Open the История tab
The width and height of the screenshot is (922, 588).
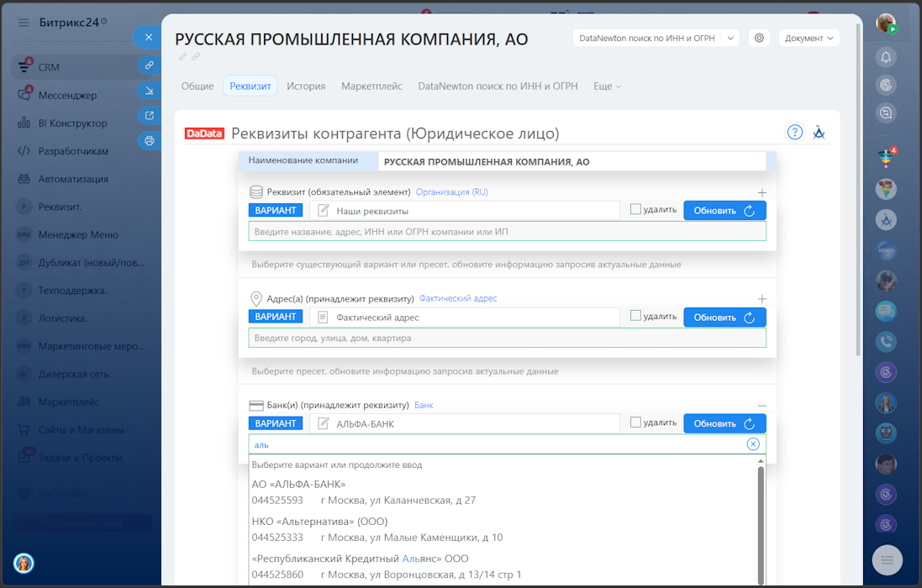pyautogui.click(x=306, y=87)
